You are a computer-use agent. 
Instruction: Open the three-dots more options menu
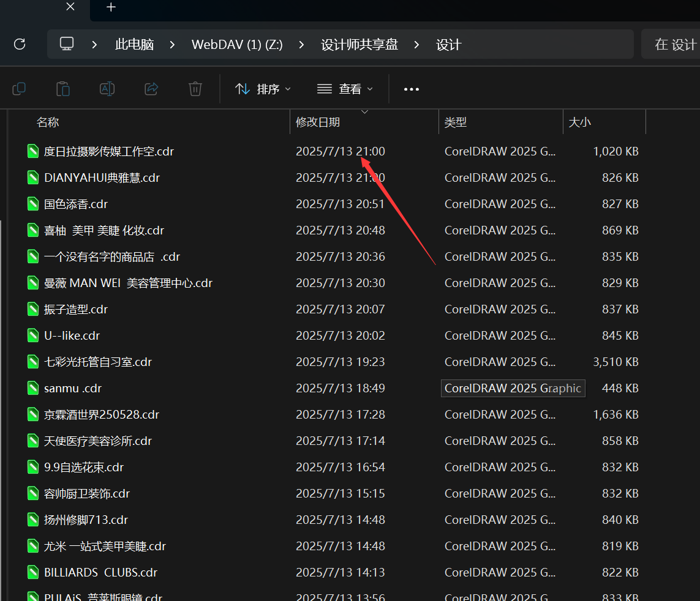pos(411,89)
